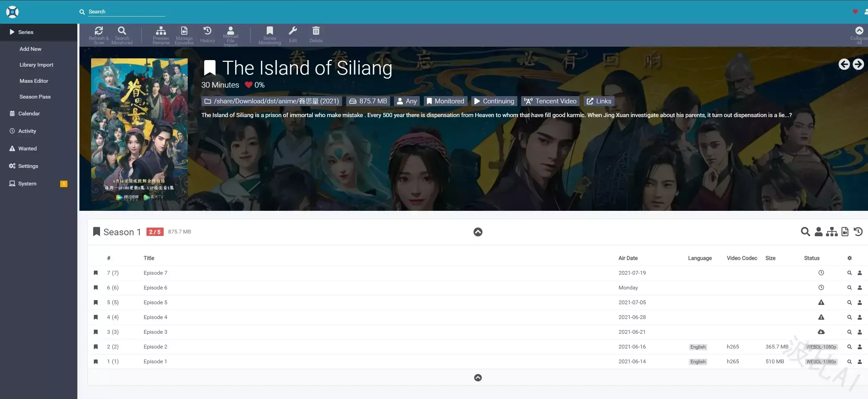Toggle Season 1 monitored bookmark
868x399 pixels.
click(x=97, y=232)
